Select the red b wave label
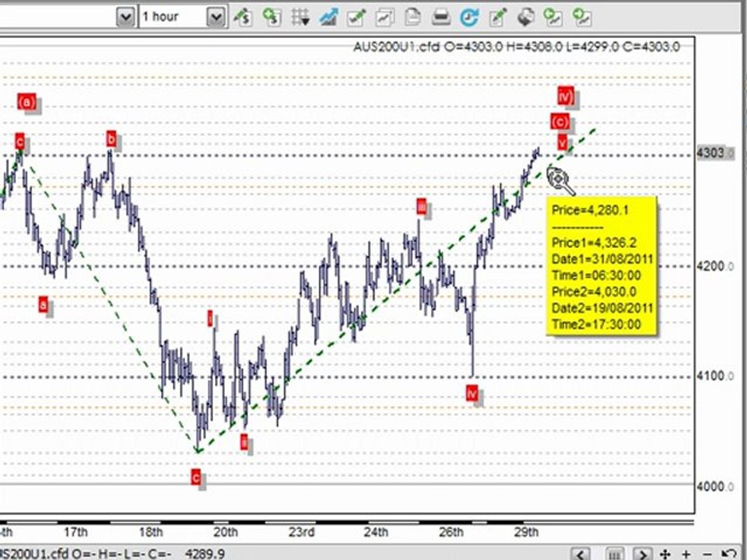The width and height of the screenshot is (747, 560). click(x=111, y=139)
